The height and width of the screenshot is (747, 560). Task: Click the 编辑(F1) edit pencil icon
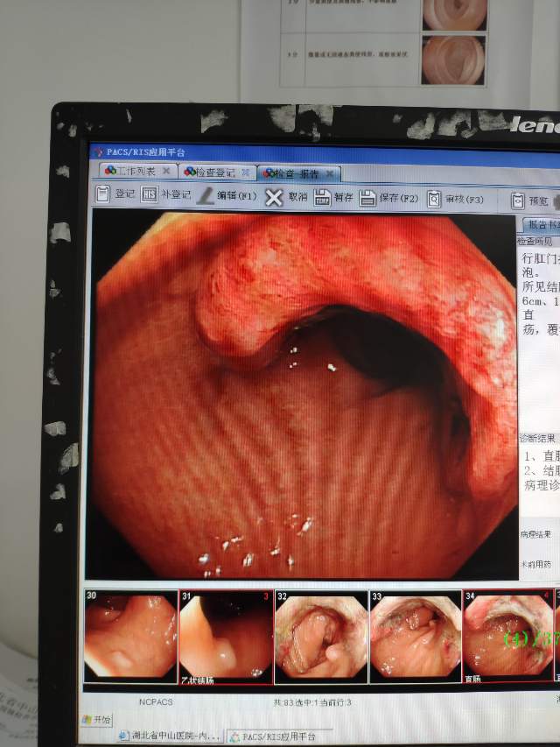(x=206, y=196)
